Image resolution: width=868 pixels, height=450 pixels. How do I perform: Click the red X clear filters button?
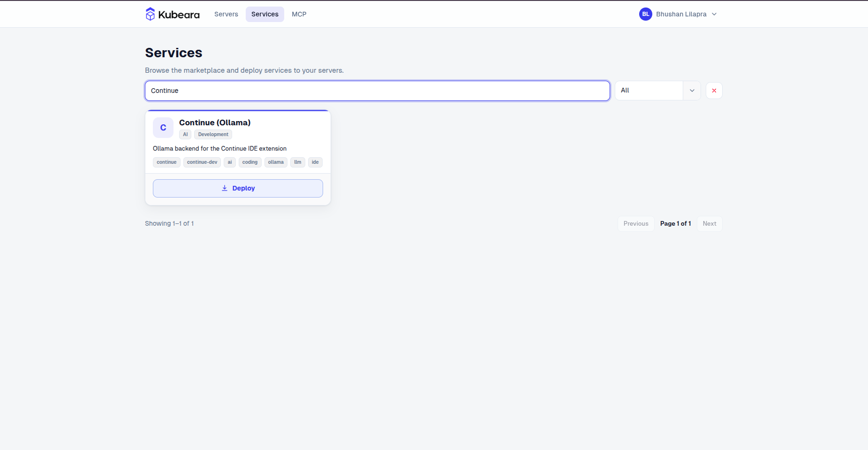click(x=714, y=91)
